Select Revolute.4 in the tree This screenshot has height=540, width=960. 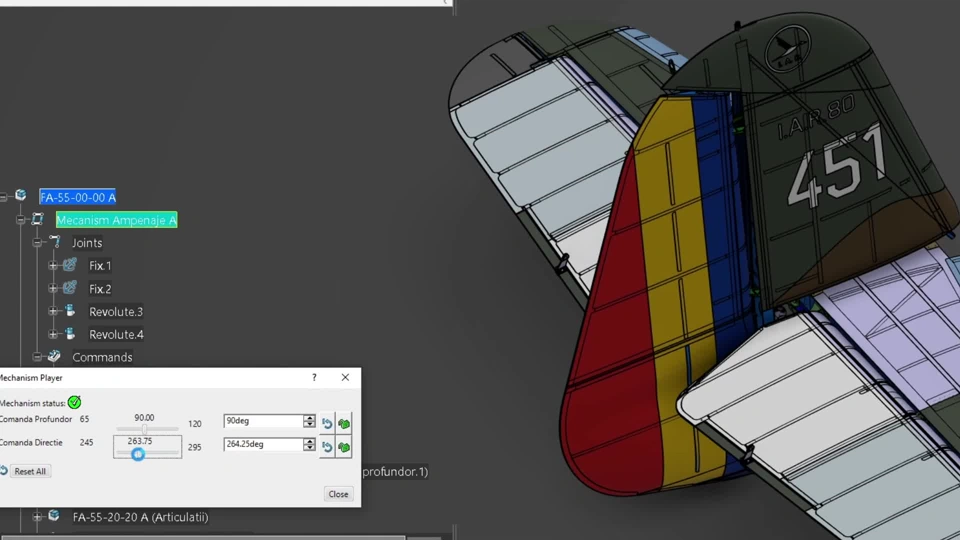[x=116, y=335]
